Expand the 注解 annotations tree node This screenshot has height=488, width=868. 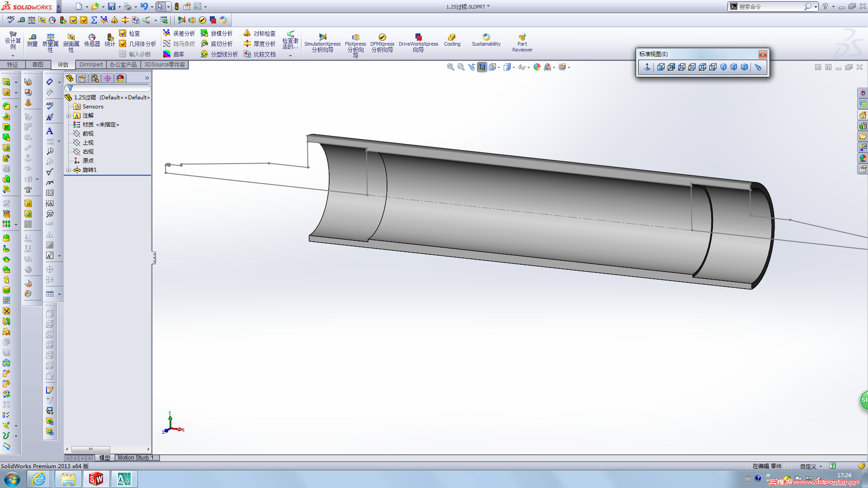(x=69, y=116)
